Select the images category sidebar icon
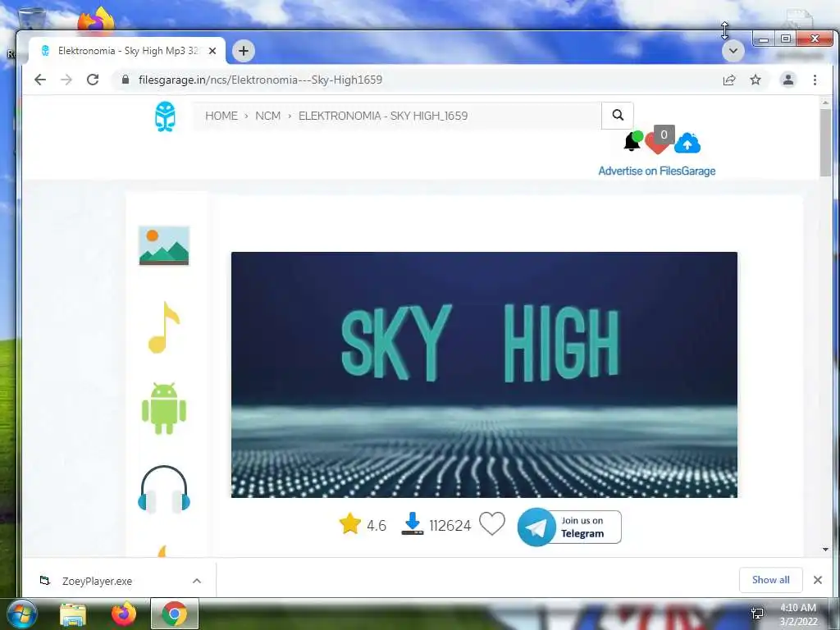Image resolution: width=840 pixels, height=630 pixels. click(164, 246)
